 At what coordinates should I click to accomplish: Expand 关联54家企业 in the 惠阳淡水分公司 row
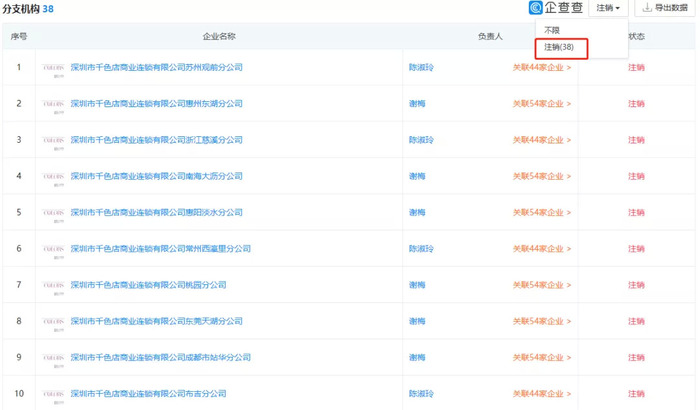[x=542, y=212]
